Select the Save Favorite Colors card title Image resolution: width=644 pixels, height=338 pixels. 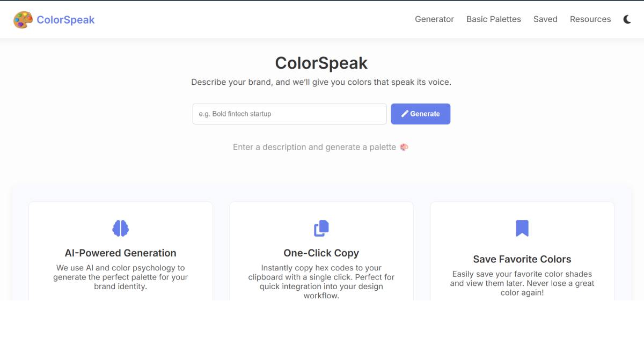click(522, 259)
